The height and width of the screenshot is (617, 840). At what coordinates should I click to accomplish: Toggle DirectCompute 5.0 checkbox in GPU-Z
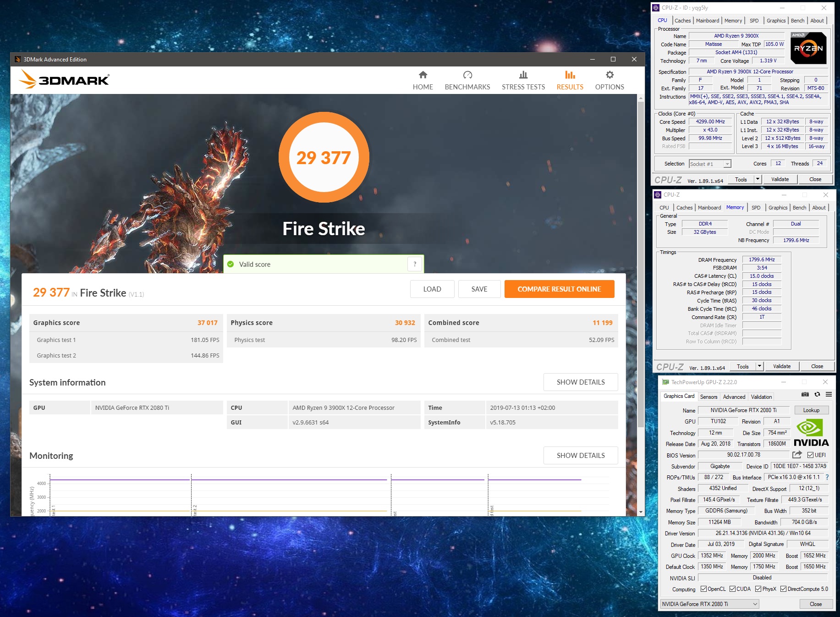click(x=783, y=589)
